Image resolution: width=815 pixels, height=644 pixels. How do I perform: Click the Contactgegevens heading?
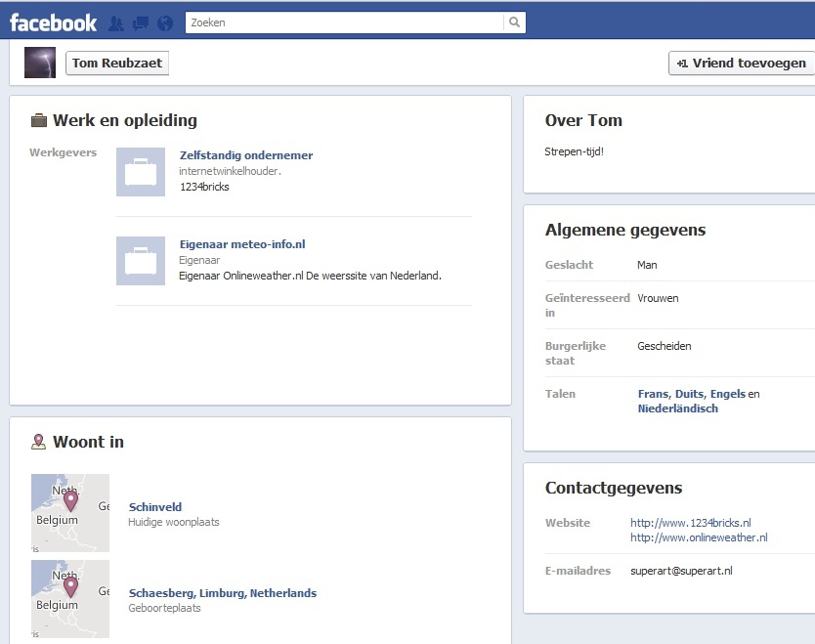[614, 488]
